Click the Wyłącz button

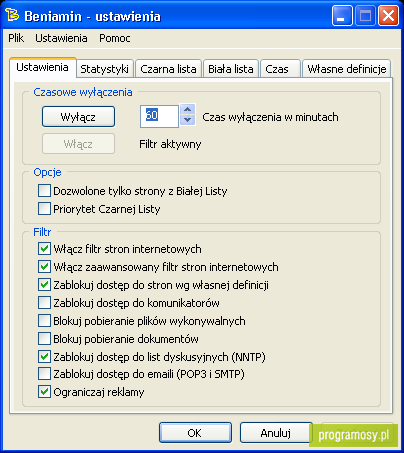point(78,117)
